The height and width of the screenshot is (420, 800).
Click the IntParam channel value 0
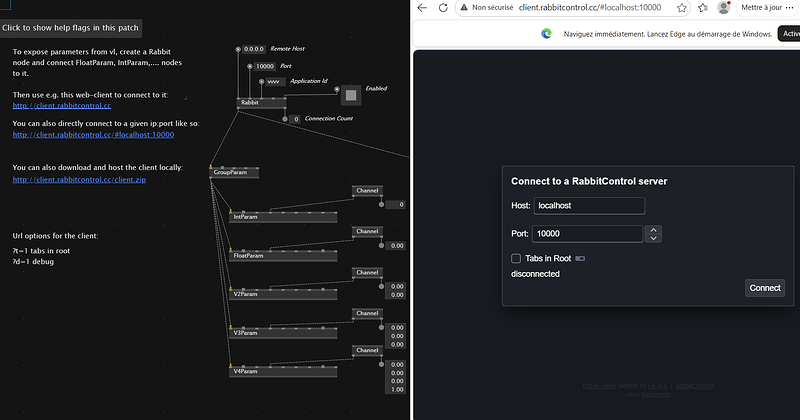tap(395, 205)
